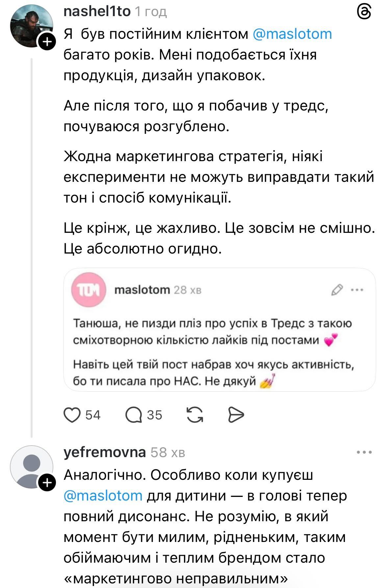388x588 pixels.
Task: View yefremovna's default avatar
Action: 31,467
